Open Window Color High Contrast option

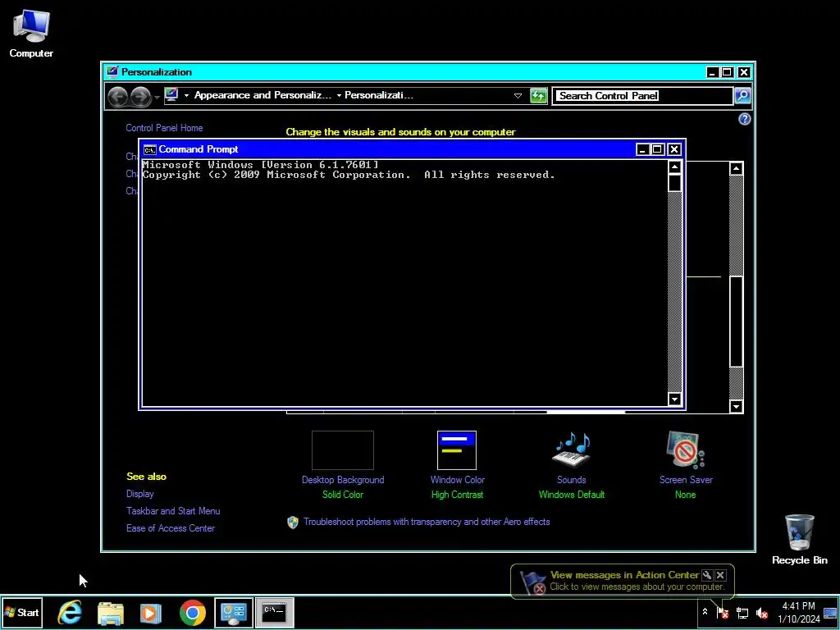[457, 465]
